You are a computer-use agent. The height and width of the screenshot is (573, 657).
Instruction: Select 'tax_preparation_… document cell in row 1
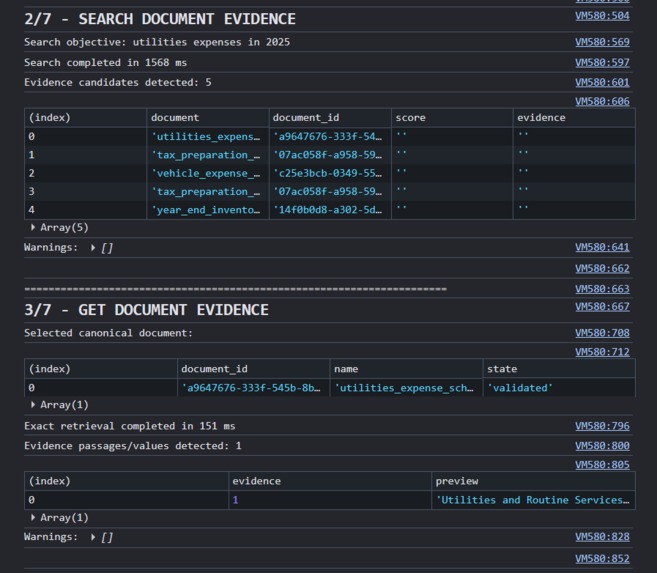(x=208, y=155)
